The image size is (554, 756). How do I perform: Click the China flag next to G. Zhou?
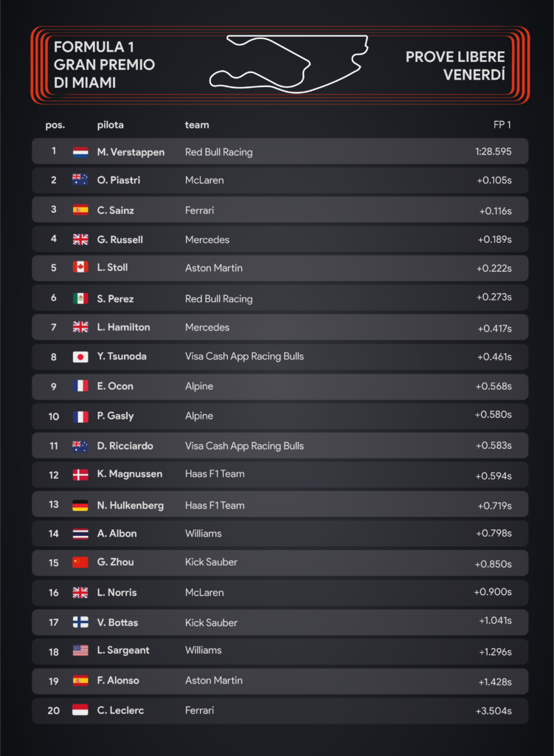pyautogui.click(x=80, y=562)
